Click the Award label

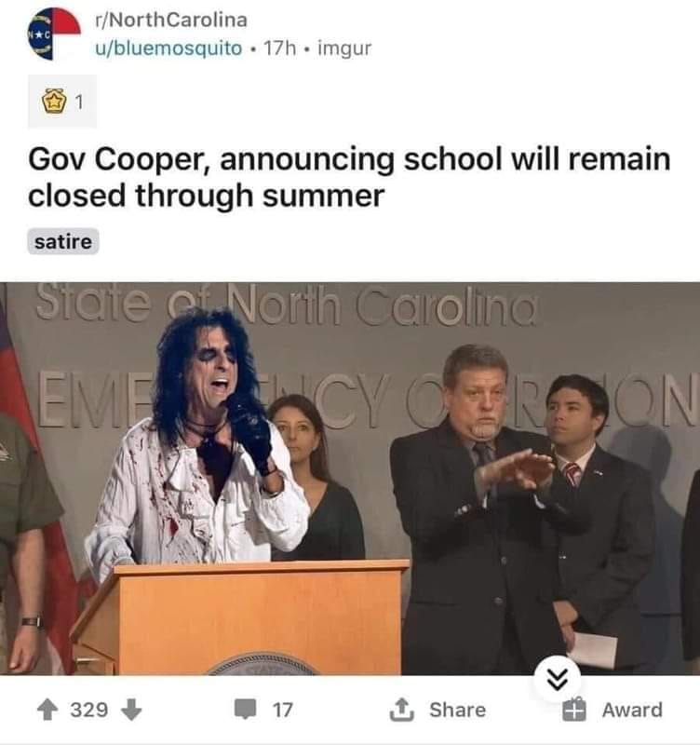[632, 710]
